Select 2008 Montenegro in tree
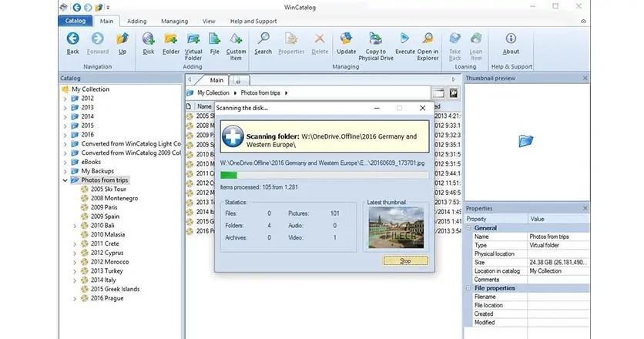 click(114, 198)
